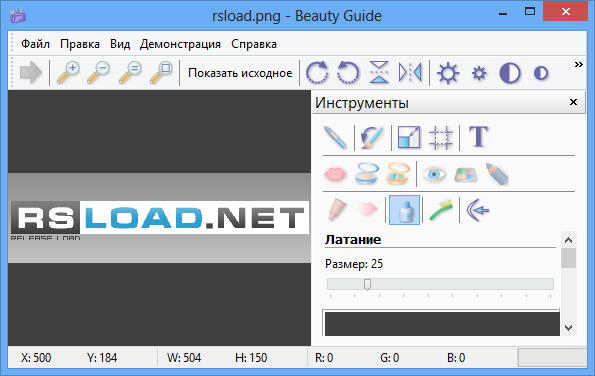595x376 pixels.
Task: Select the undo brush tool
Action: coord(372,137)
